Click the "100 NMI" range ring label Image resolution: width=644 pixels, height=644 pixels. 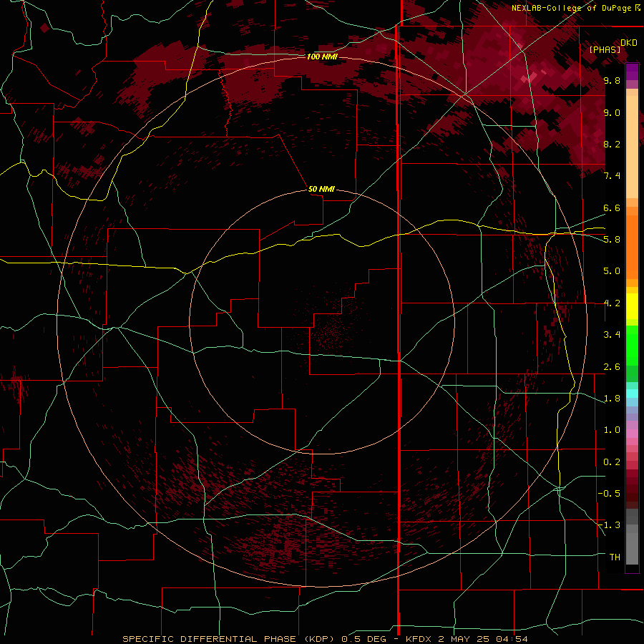[x=322, y=57]
